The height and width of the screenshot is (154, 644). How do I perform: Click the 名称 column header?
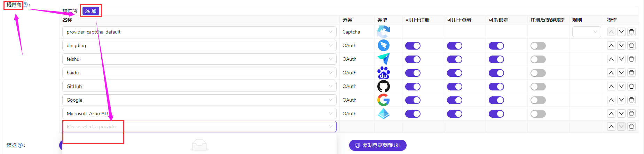tap(68, 20)
